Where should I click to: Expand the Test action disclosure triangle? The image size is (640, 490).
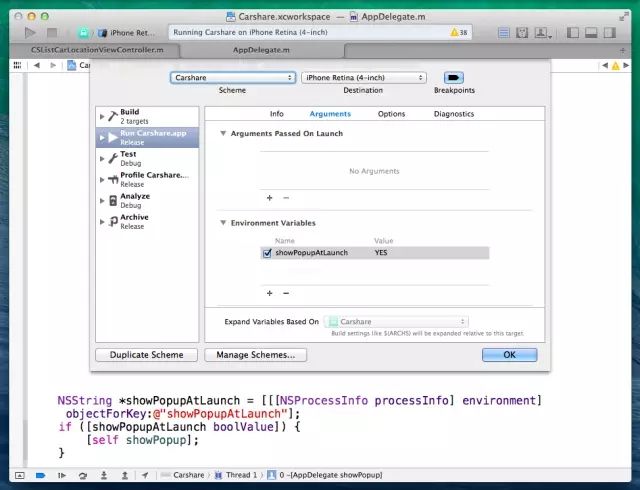102,158
